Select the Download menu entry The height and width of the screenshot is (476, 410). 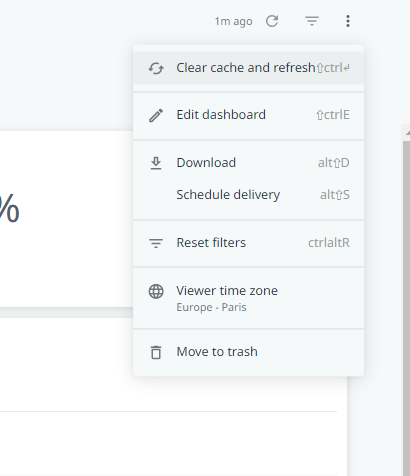point(248,163)
